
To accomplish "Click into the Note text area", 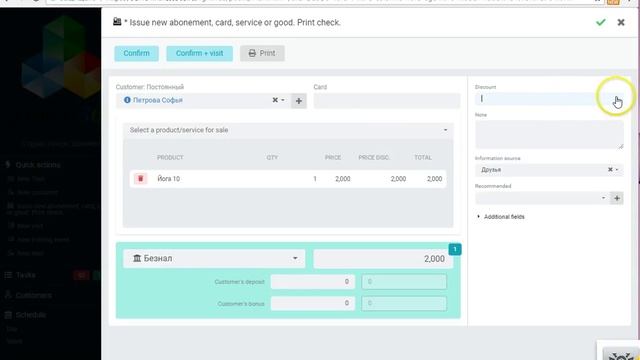I will point(549,134).
